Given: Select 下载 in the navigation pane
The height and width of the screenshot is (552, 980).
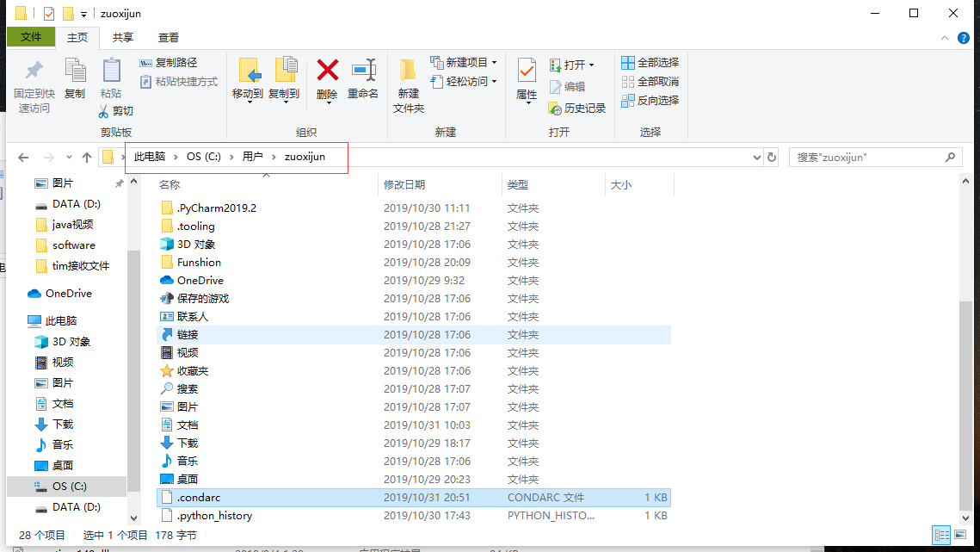Looking at the screenshot, I should pos(53,424).
